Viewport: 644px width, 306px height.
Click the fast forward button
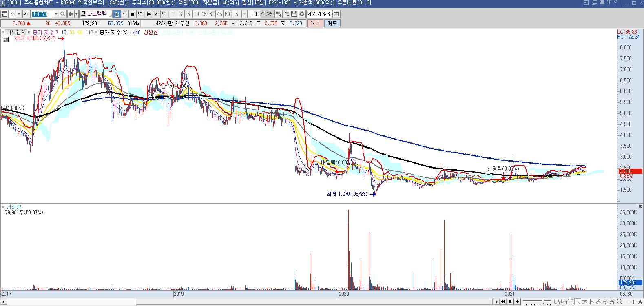point(517,302)
